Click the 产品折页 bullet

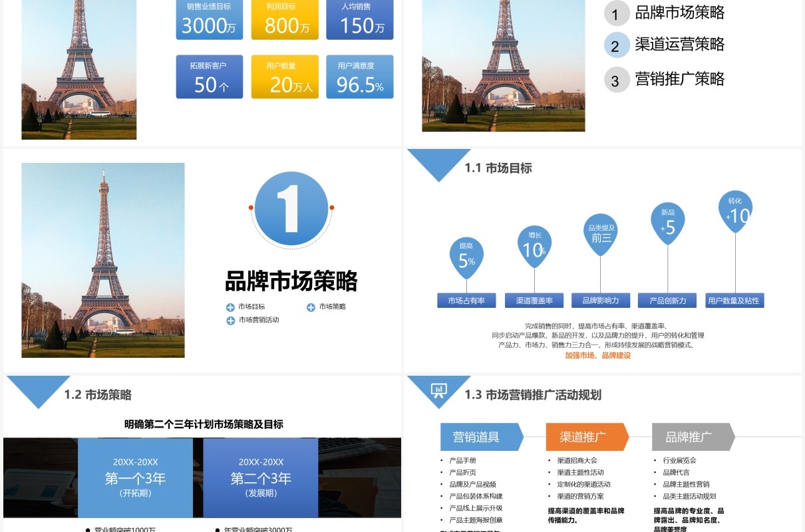(463, 472)
